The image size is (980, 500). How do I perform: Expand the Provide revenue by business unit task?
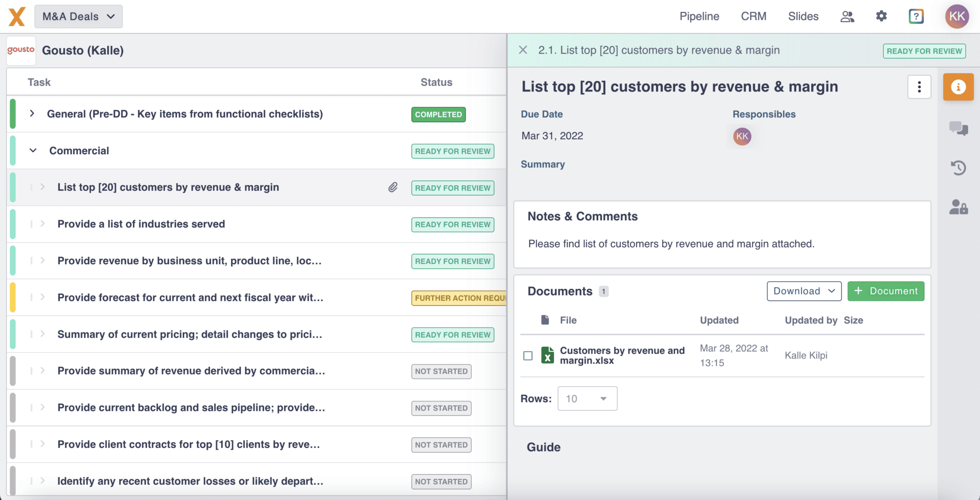pos(43,261)
